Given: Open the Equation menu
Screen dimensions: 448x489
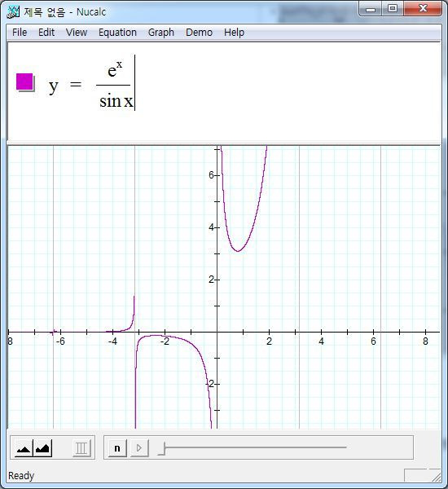Looking at the screenshot, I should tap(117, 33).
